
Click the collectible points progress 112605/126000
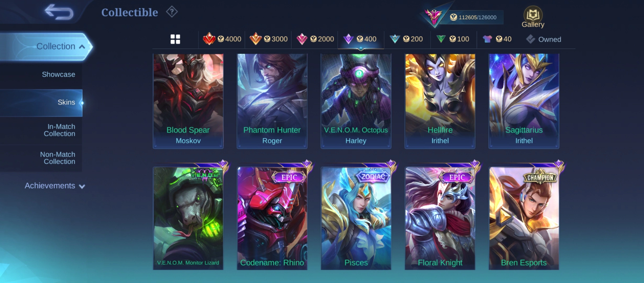[473, 17]
